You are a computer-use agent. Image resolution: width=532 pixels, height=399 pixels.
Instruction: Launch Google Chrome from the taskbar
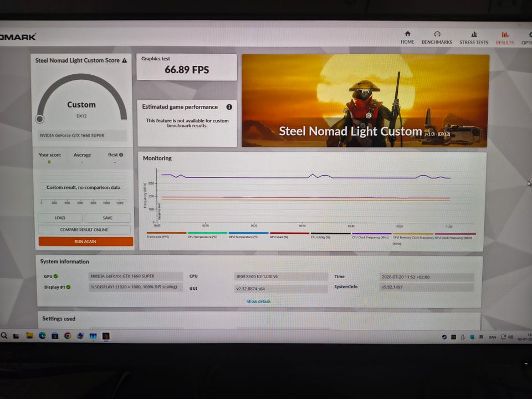[x=68, y=336]
